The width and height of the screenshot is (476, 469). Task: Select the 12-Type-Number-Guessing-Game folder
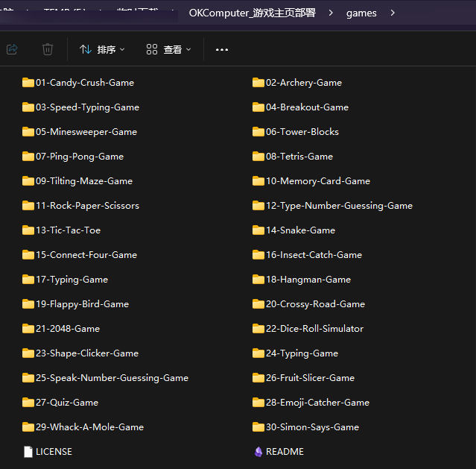pos(339,206)
